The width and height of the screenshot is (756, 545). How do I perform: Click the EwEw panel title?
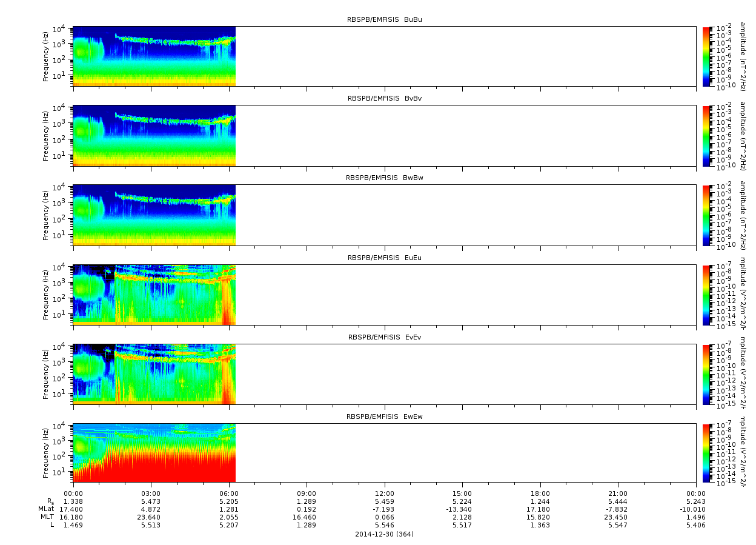click(384, 416)
